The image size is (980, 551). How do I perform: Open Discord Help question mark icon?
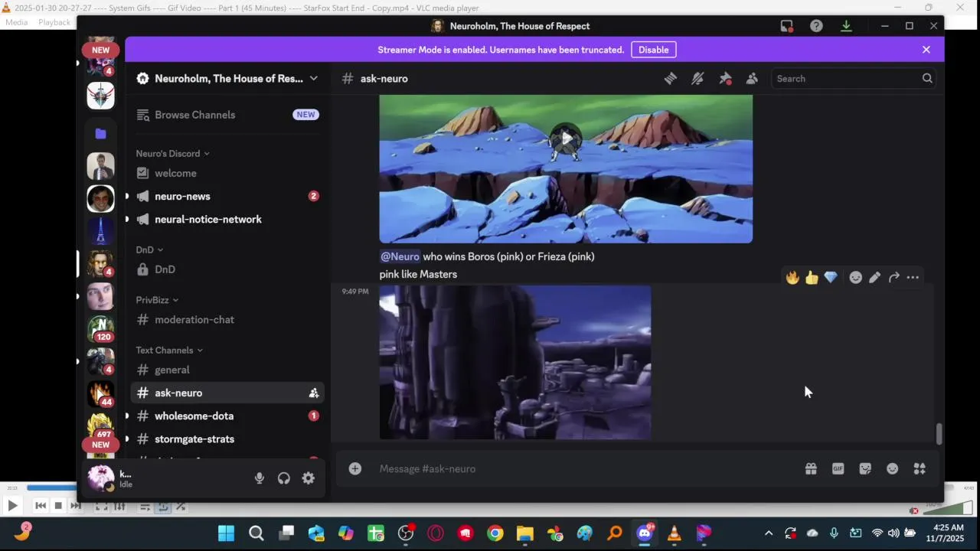pos(816,26)
